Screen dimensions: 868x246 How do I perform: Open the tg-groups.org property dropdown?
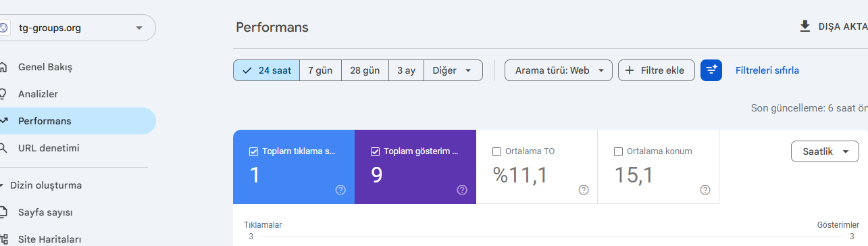tap(77, 28)
